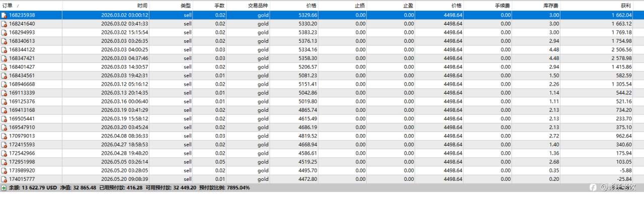Select the sell order icon for 168294993
The width and height of the screenshot is (644, 201).
click(x=4, y=32)
